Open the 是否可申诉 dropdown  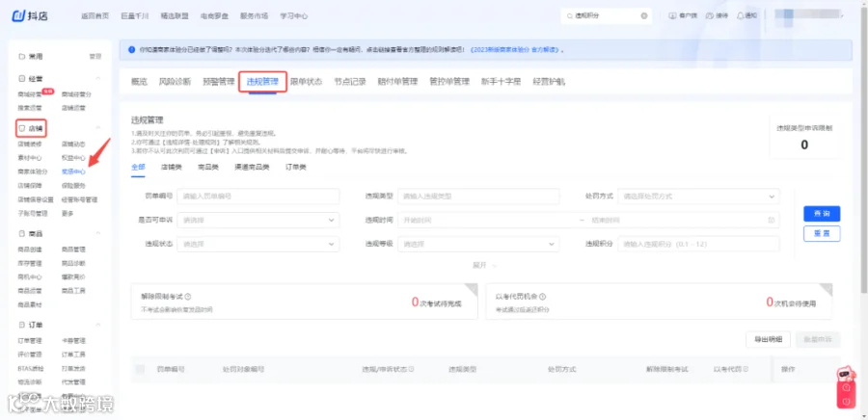pos(258,220)
